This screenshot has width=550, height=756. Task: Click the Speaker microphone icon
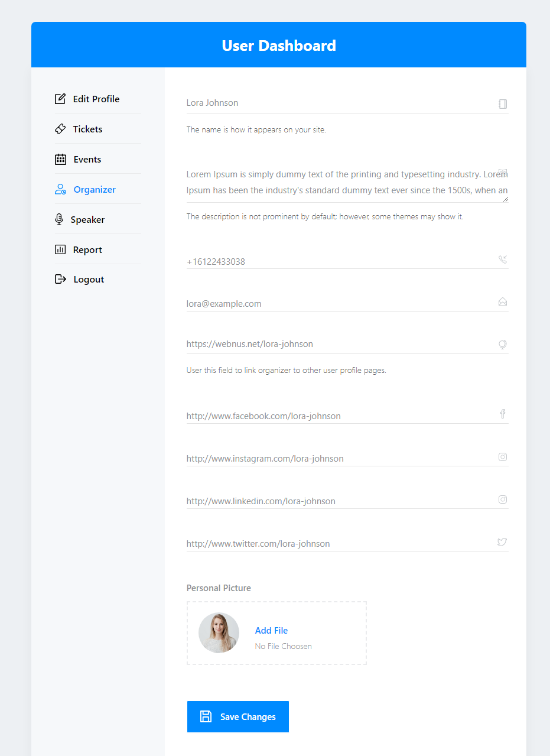point(59,219)
